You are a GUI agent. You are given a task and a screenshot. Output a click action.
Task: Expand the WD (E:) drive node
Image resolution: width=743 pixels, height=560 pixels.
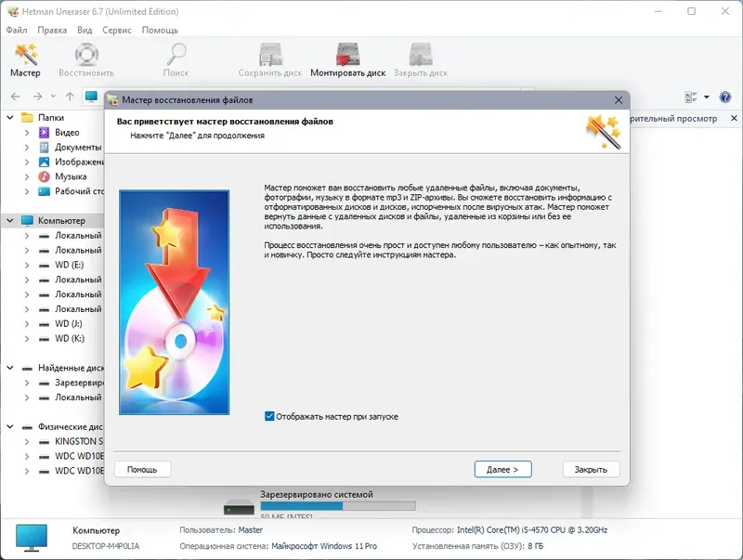(27, 266)
